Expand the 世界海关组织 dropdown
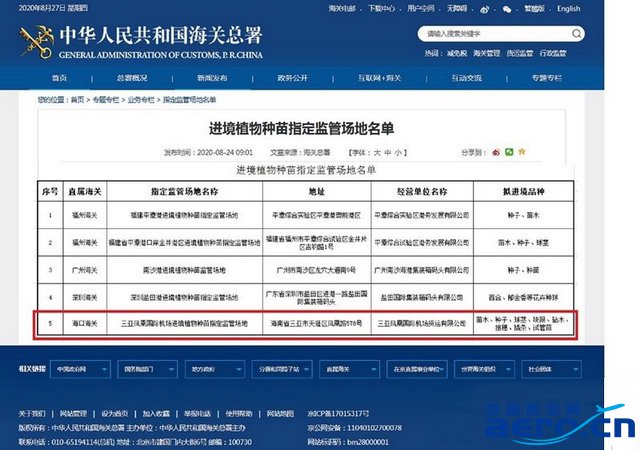 [484, 369]
